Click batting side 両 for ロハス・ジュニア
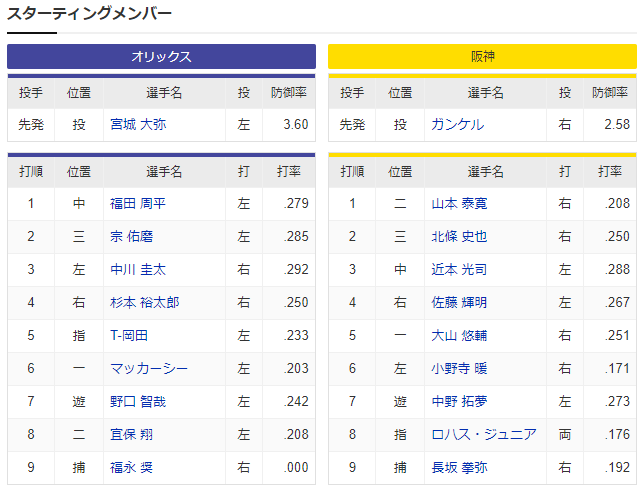The image size is (639, 487). point(564,434)
